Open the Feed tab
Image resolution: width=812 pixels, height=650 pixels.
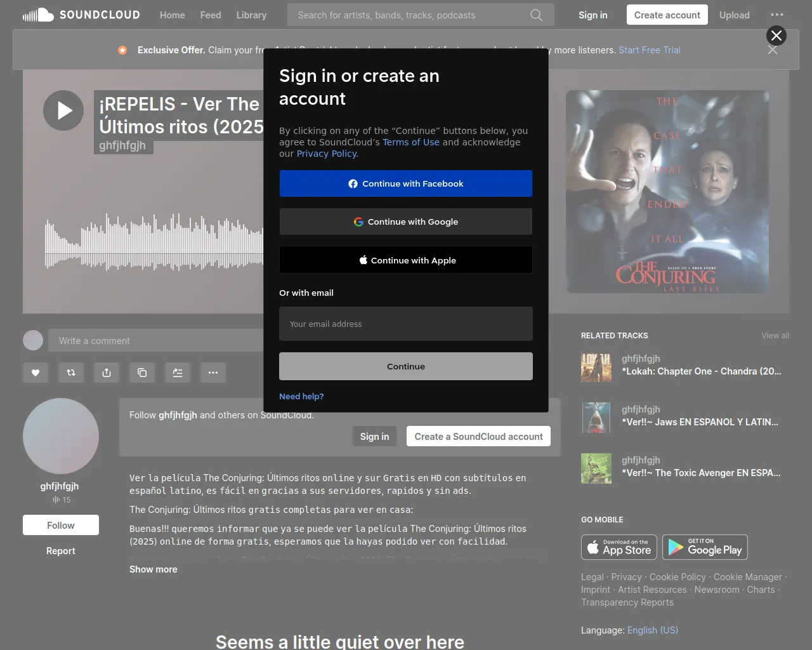point(211,15)
